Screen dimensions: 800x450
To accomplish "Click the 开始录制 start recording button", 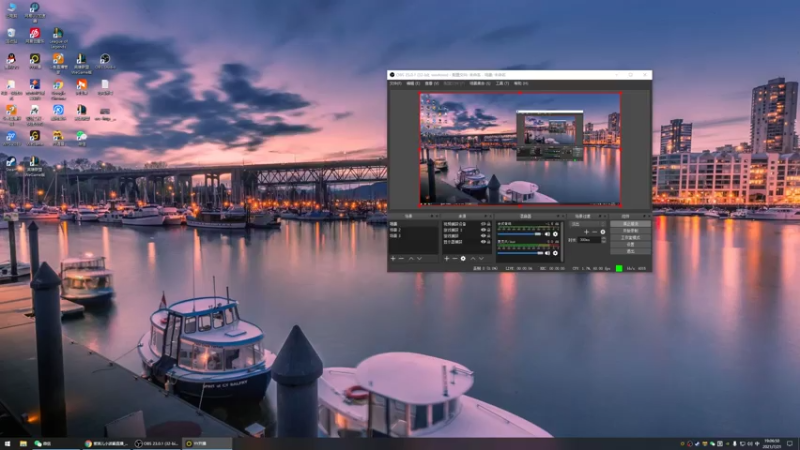I will click(x=631, y=231).
